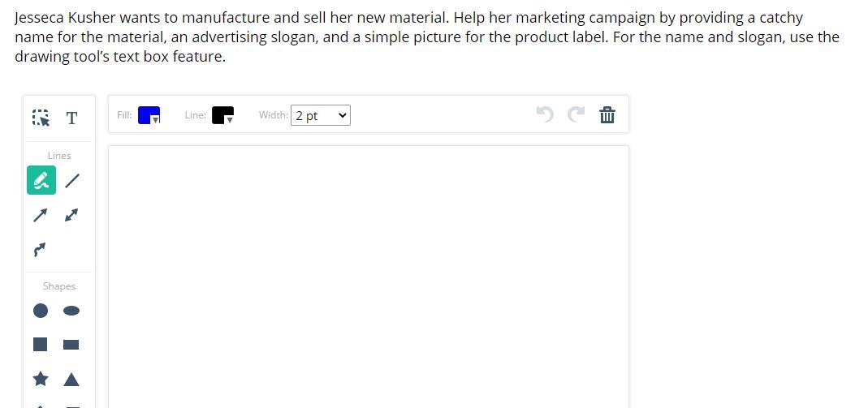Activate the freehand pen tool

41,180
